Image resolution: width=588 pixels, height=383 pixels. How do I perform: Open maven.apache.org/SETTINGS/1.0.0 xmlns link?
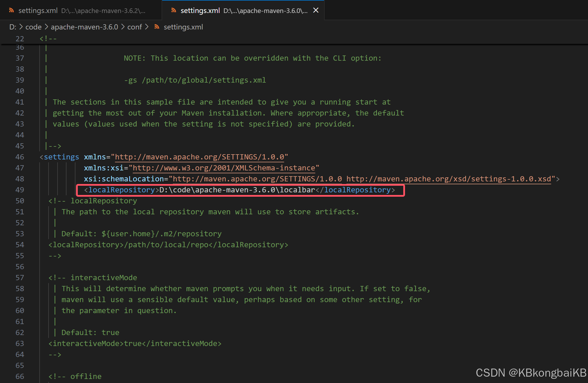[199, 157]
